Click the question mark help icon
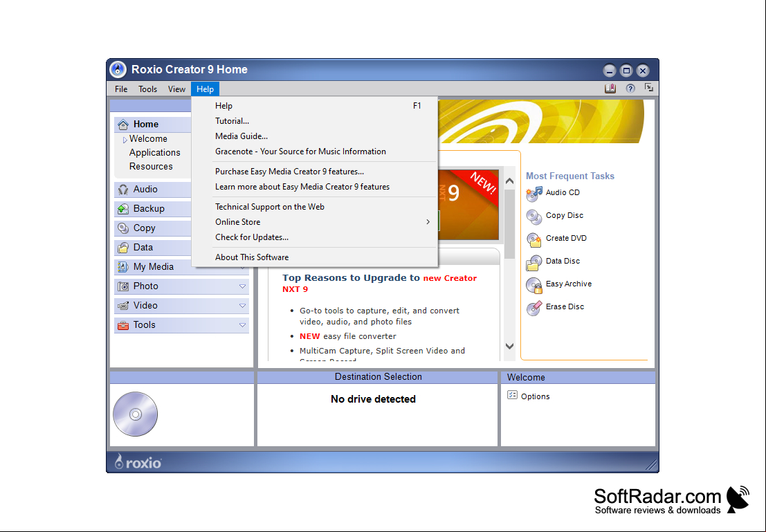This screenshot has width=766, height=532. click(x=630, y=89)
